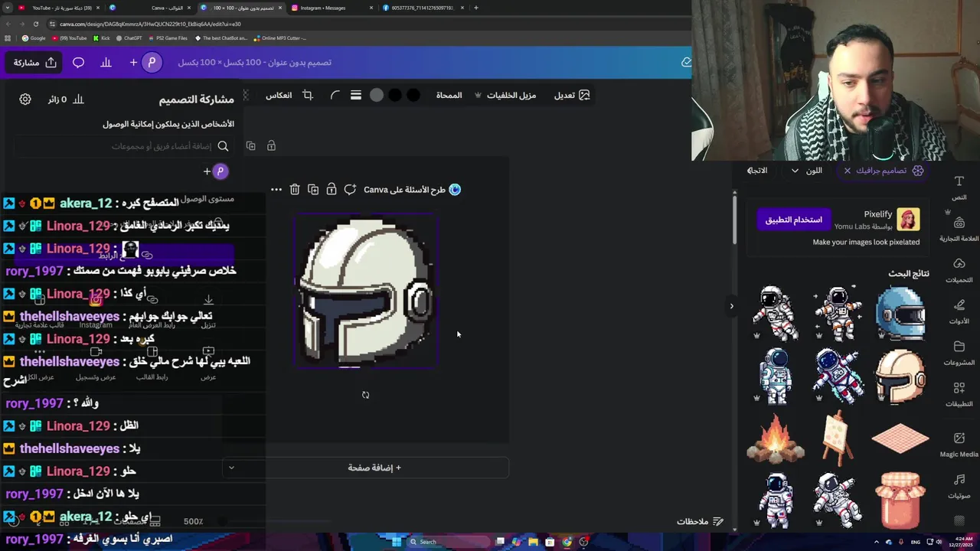Open the Direction (الاتجاه) filter dropdown

(x=756, y=171)
